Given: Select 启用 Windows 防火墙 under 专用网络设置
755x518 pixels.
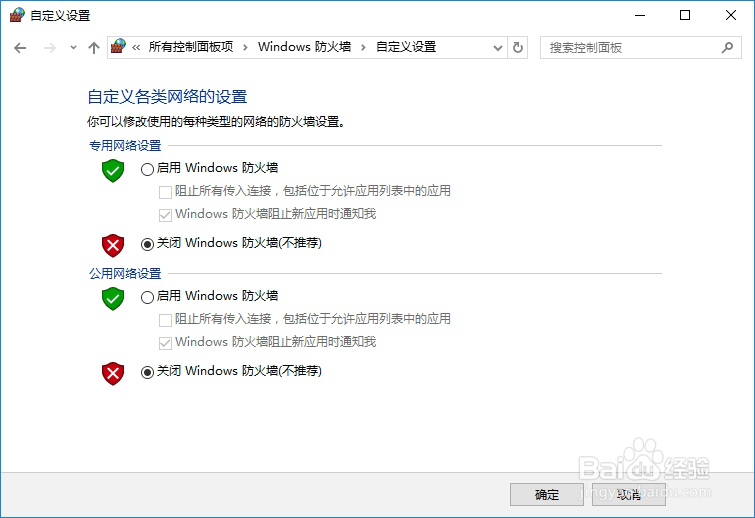Looking at the screenshot, I should coord(147,169).
